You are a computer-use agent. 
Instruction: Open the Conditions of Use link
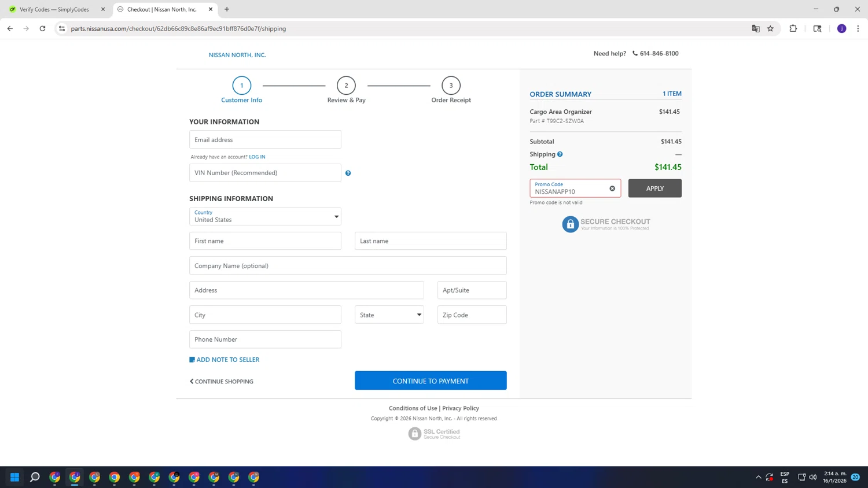coord(413,408)
